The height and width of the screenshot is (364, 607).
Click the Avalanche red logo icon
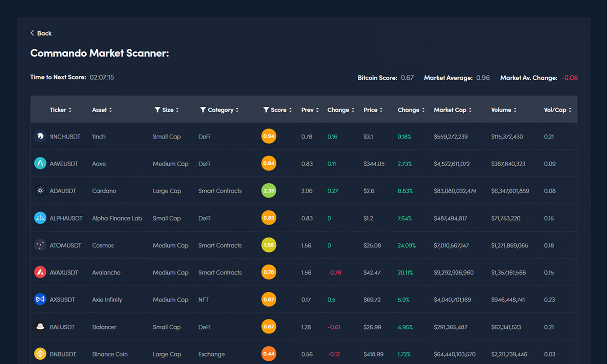(x=40, y=272)
